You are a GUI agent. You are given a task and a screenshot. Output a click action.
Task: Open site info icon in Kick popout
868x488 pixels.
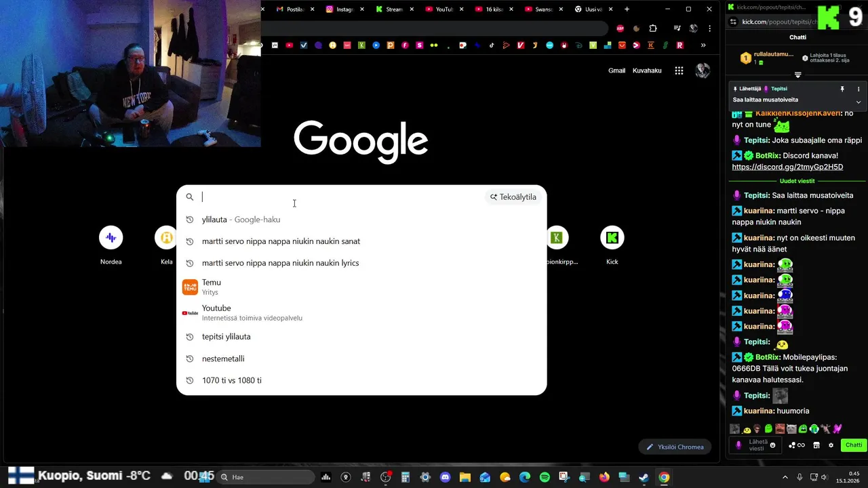733,22
